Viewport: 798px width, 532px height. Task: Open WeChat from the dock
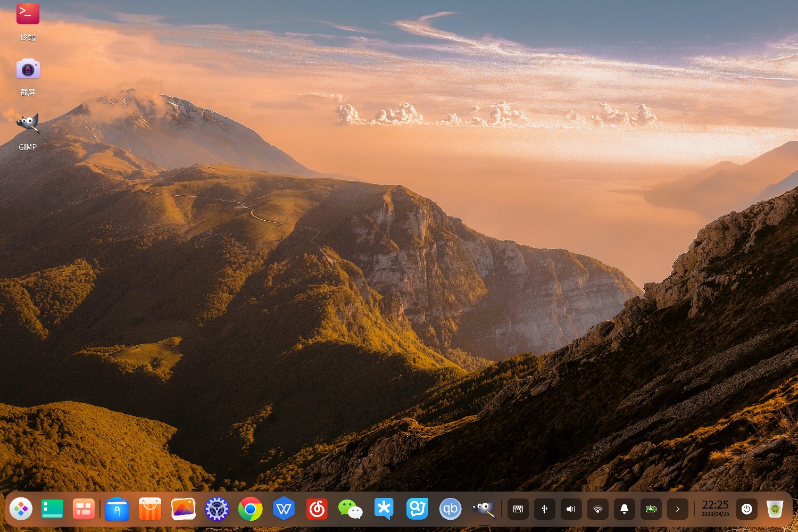pos(350,509)
